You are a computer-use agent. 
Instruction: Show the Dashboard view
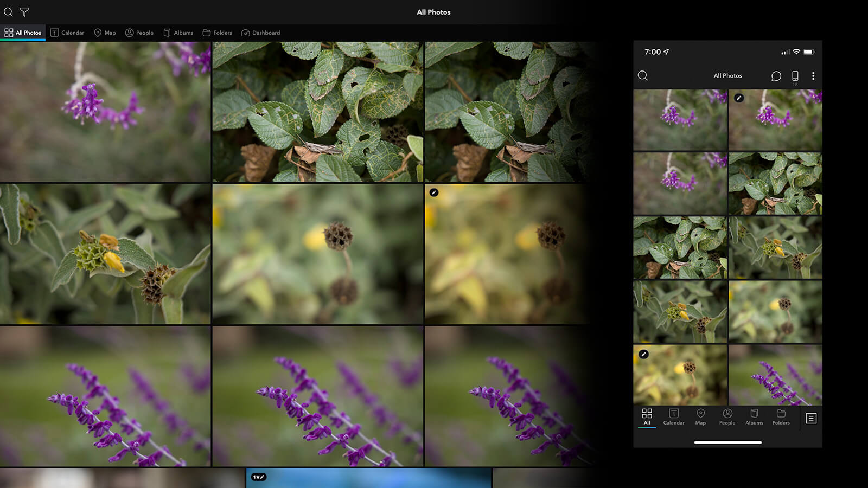(x=260, y=33)
